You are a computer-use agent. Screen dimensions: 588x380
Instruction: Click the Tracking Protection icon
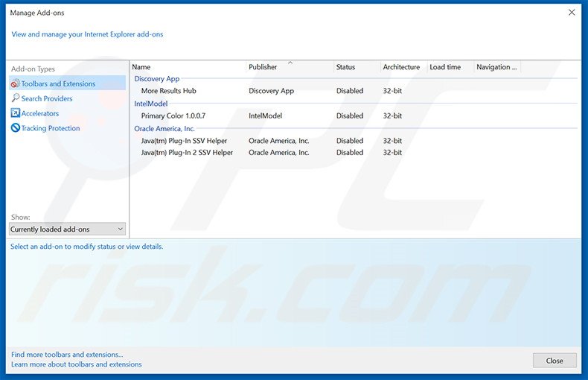pos(15,128)
